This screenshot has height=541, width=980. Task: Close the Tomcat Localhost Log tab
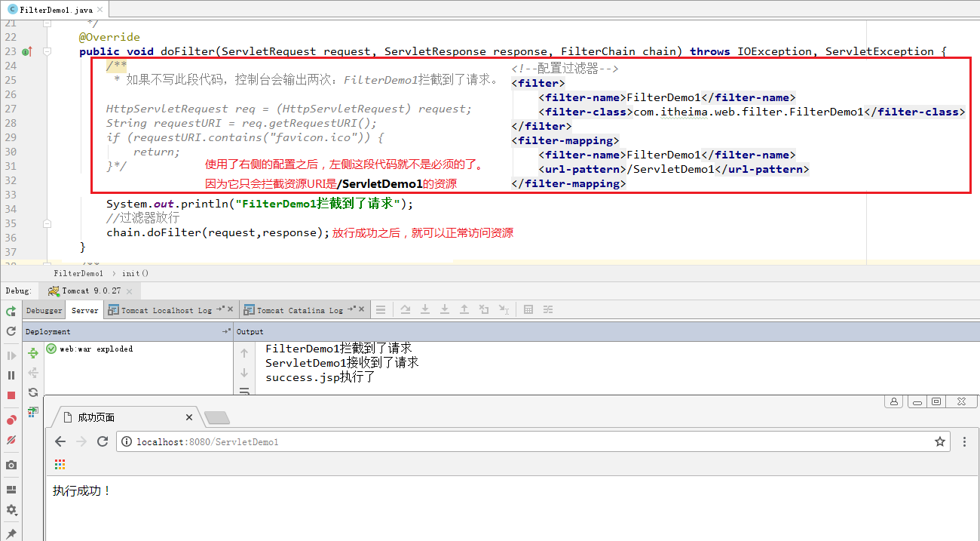click(230, 310)
